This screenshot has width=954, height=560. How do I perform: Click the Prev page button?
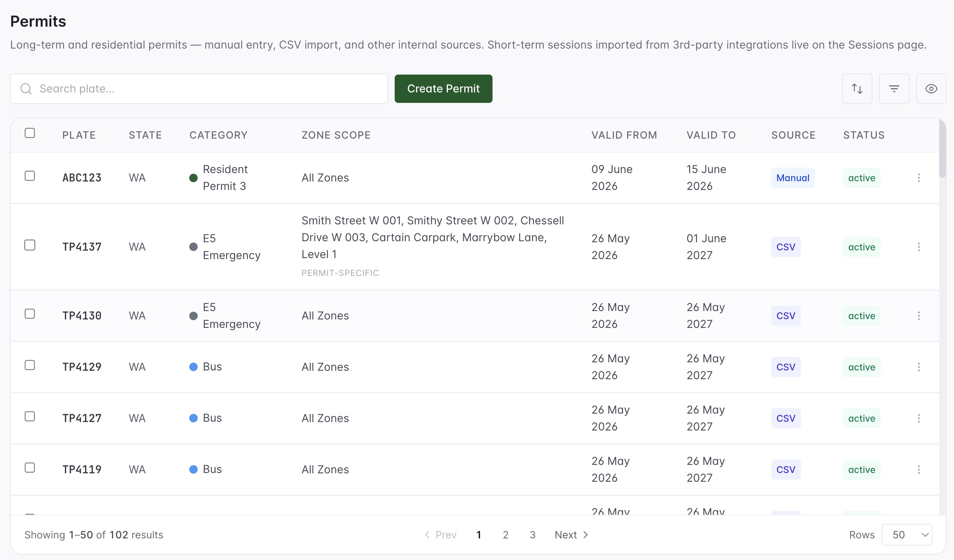[x=440, y=535]
